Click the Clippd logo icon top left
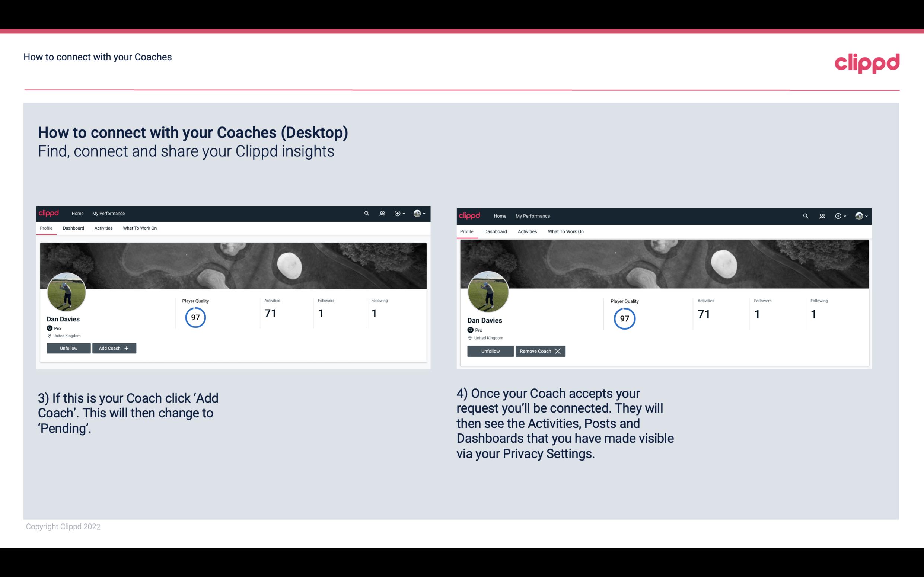The image size is (924, 577). 51,213
